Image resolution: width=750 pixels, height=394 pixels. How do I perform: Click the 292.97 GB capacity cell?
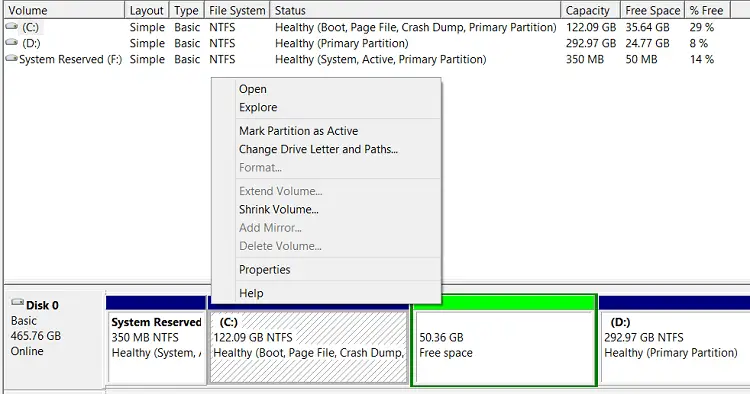point(591,43)
